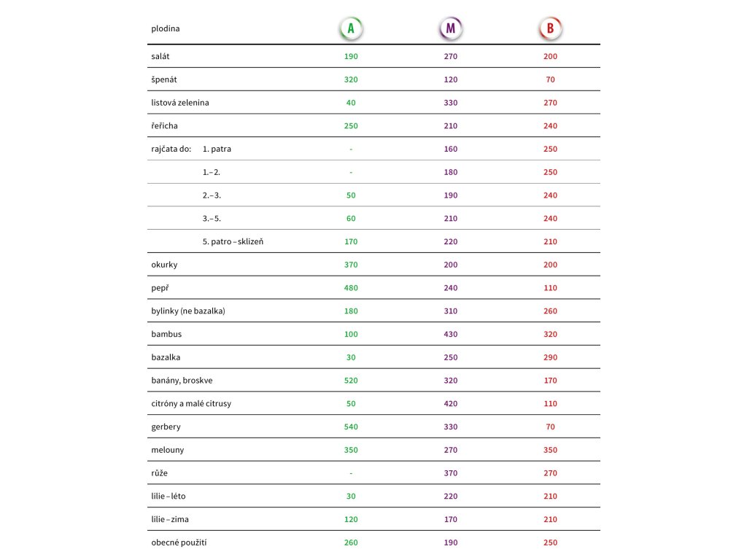Image resolution: width=747 pixels, height=560 pixels.
Task: Click the purple M circle icon
Action: coord(451,28)
